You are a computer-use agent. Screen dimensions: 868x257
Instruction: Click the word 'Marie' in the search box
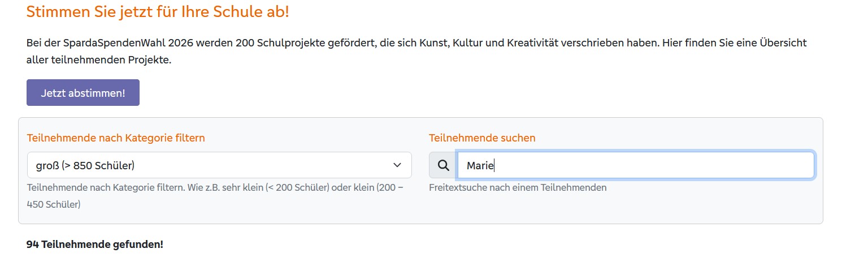tap(480, 166)
